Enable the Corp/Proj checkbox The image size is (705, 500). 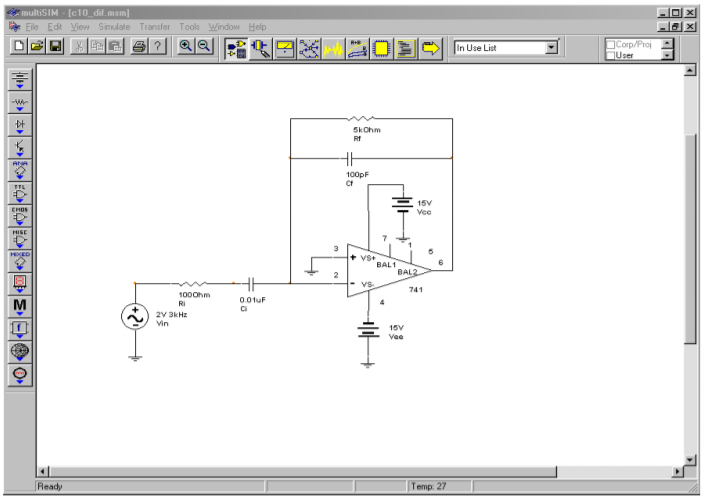coord(609,43)
